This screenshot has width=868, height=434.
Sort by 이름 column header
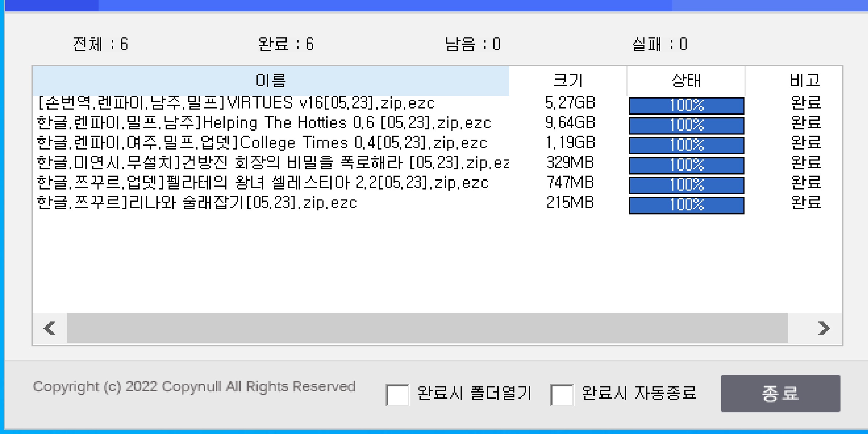[270, 80]
